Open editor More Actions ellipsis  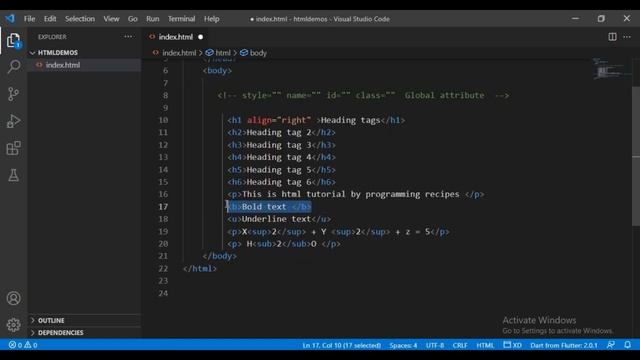tap(627, 37)
